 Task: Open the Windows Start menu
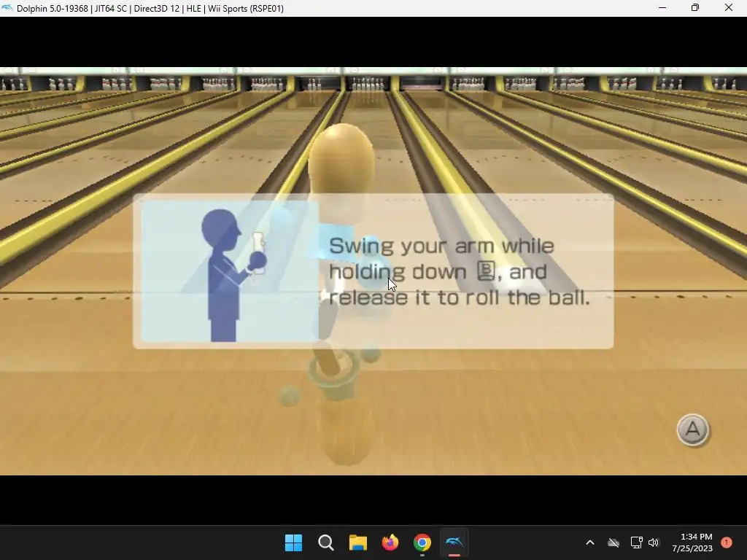coord(293,542)
